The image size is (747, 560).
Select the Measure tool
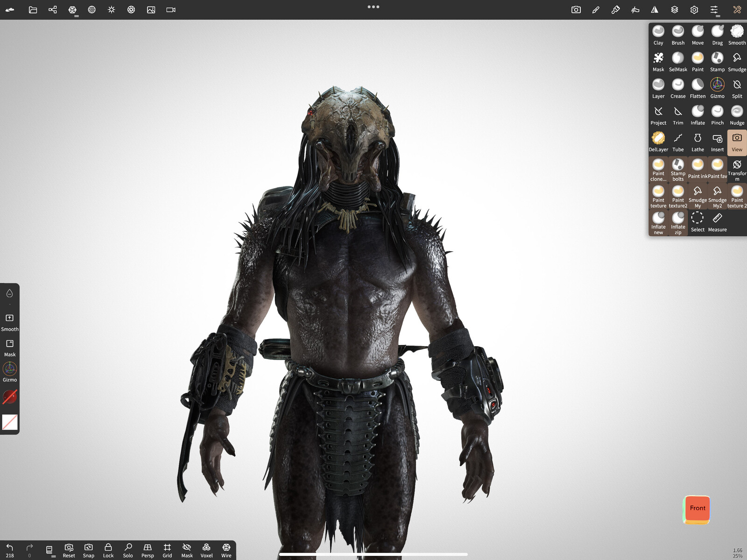point(717,219)
